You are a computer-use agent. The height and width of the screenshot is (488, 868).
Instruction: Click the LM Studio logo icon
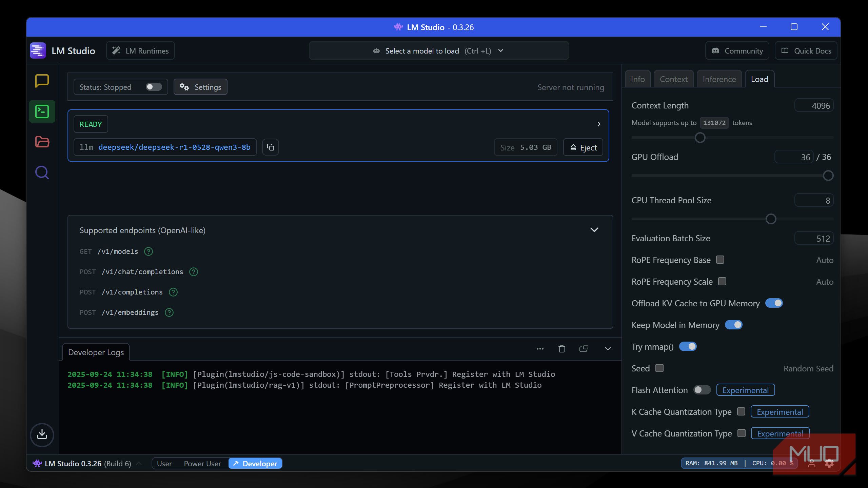(38, 50)
